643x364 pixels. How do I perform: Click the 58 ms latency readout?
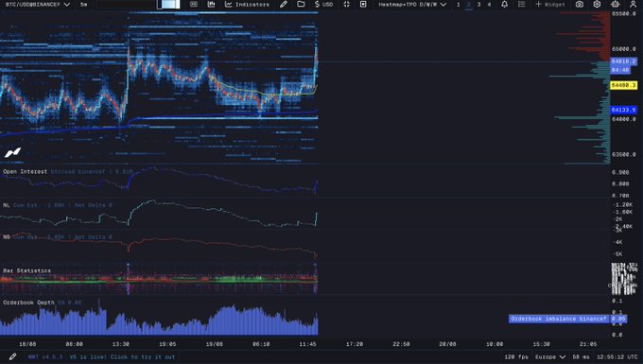[582, 357]
